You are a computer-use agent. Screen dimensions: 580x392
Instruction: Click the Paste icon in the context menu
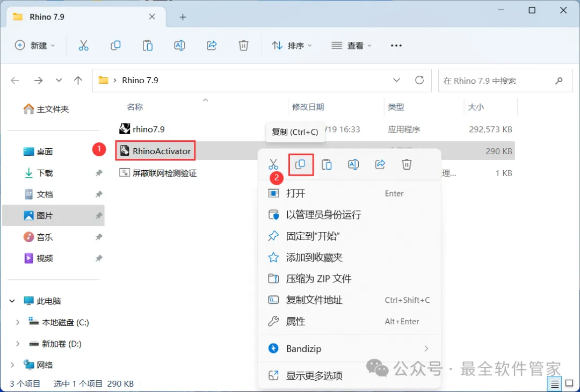click(x=327, y=164)
